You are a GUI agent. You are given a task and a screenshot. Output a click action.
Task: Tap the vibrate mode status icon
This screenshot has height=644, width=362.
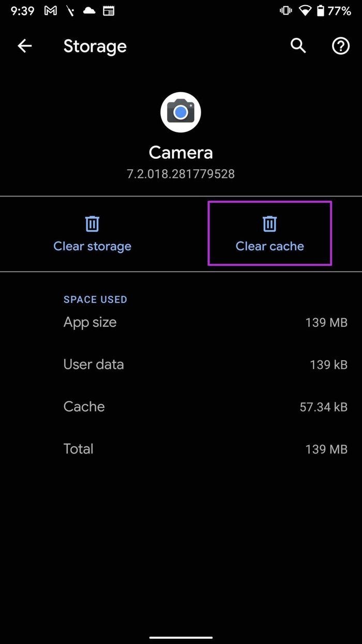(x=285, y=11)
